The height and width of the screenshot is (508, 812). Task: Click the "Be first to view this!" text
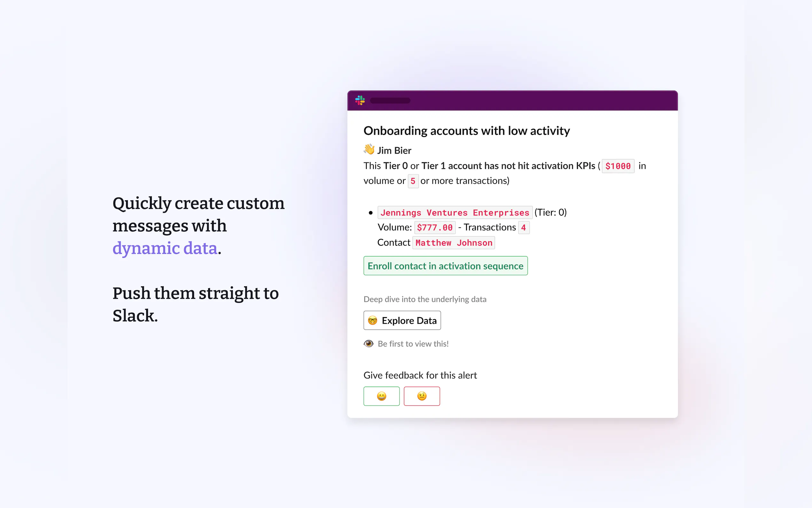[x=413, y=344]
